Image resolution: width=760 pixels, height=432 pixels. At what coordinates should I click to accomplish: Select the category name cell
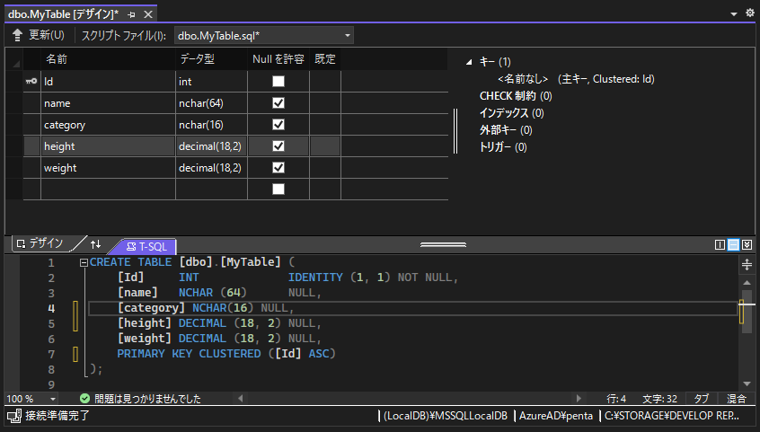108,125
